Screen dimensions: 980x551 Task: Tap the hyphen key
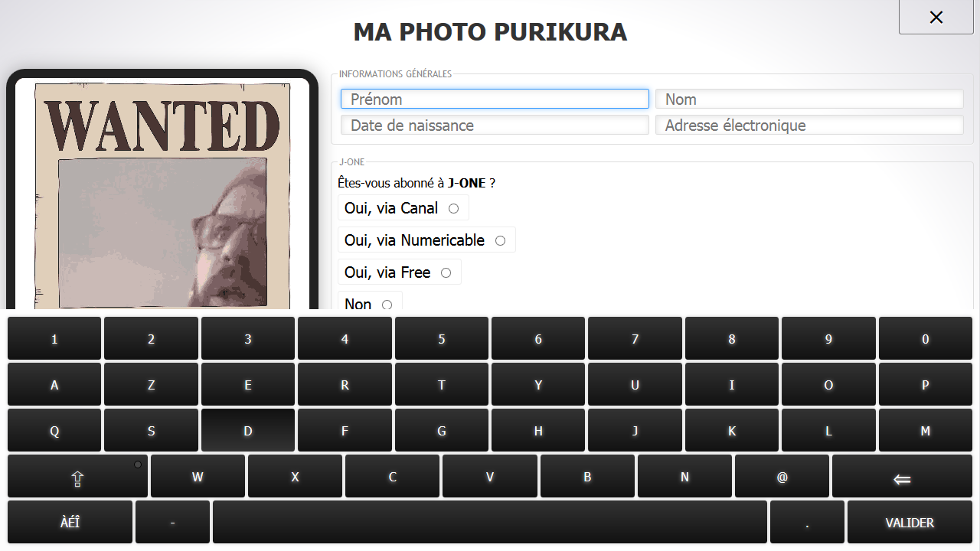[x=172, y=523]
